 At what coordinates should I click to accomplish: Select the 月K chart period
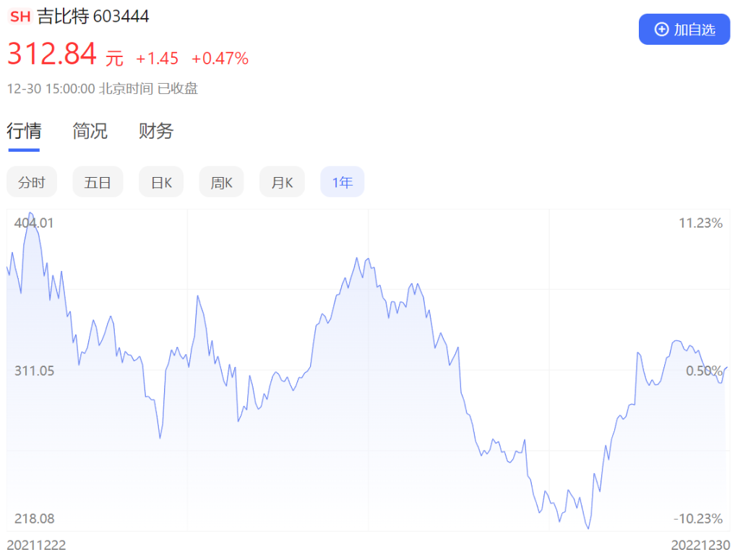[x=282, y=181]
